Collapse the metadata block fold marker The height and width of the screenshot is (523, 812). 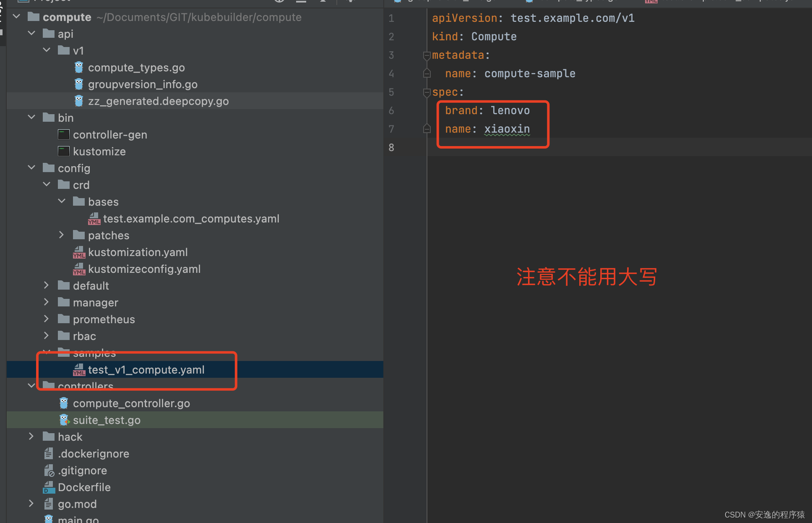[x=427, y=55]
